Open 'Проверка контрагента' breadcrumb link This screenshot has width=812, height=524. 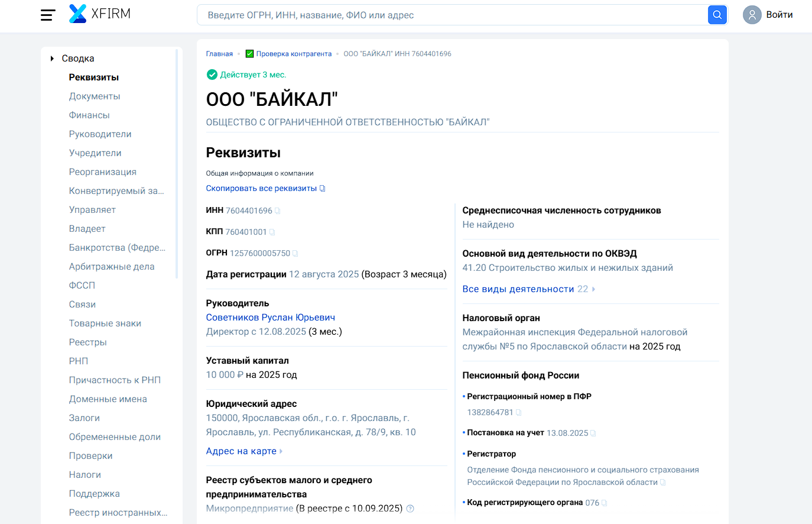point(294,54)
